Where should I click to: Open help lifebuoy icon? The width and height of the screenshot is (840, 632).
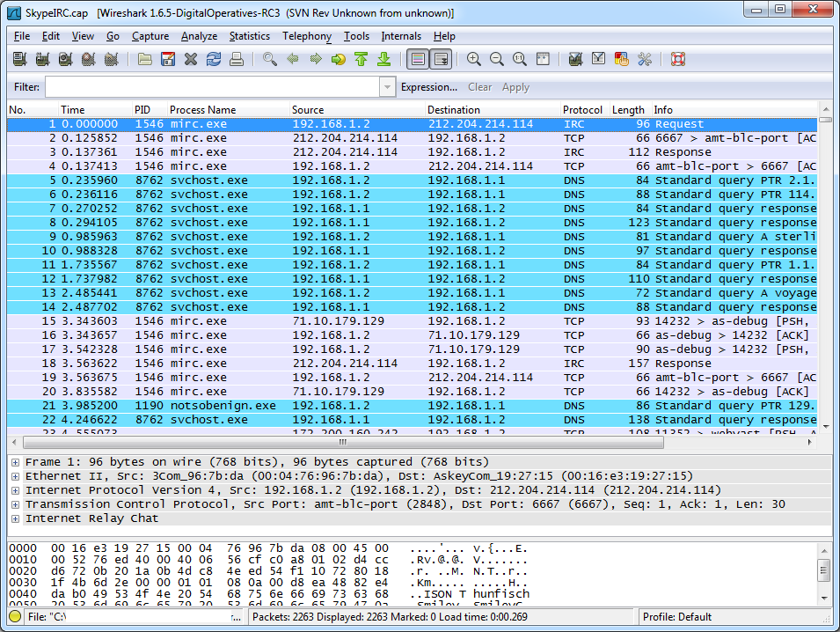[678, 59]
